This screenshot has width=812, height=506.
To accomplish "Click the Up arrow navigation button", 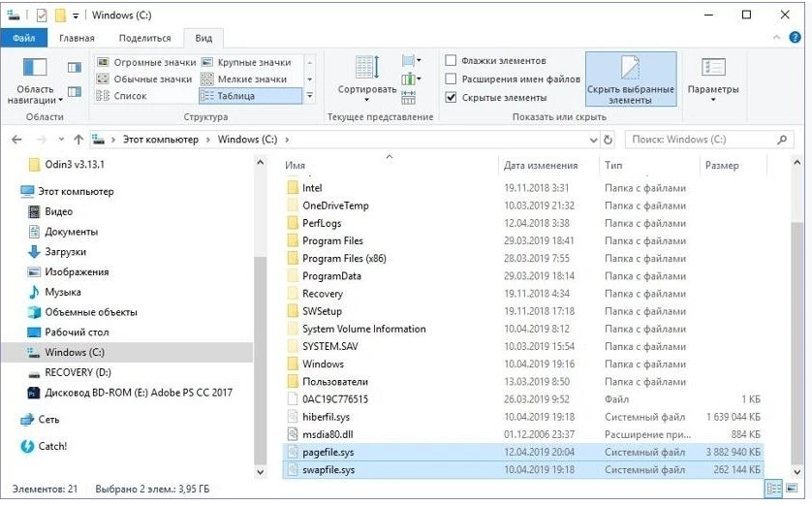I will 78,140.
